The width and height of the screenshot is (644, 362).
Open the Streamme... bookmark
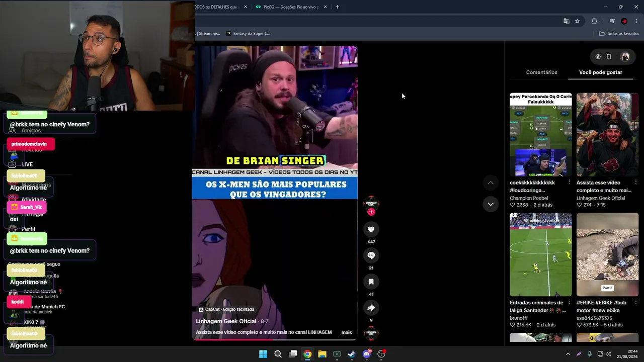pos(207,34)
